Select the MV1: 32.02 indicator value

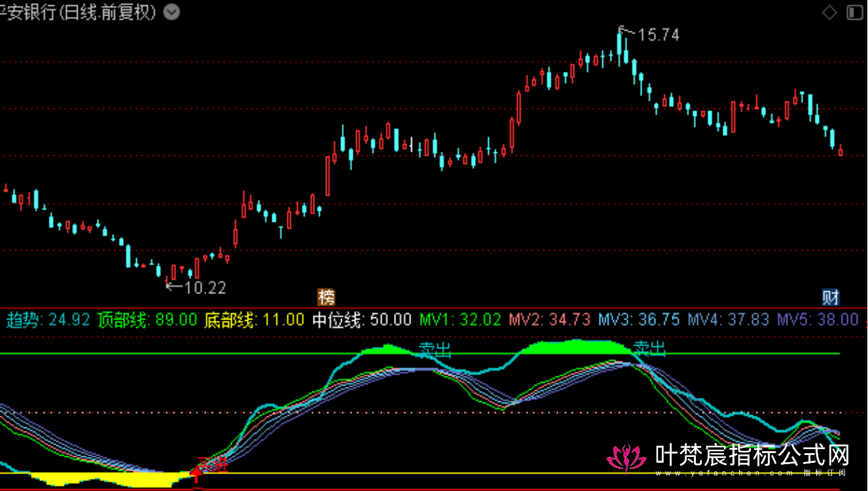(x=460, y=319)
